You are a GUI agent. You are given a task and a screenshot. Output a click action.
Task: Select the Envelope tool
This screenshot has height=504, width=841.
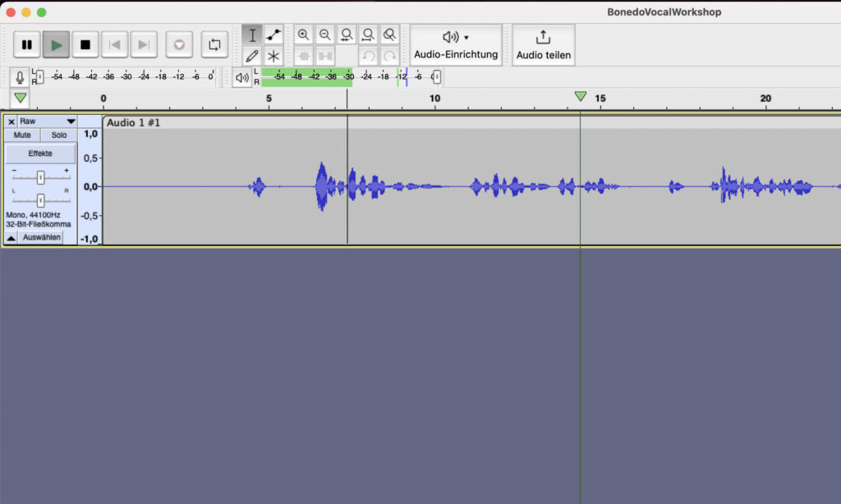[273, 34]
